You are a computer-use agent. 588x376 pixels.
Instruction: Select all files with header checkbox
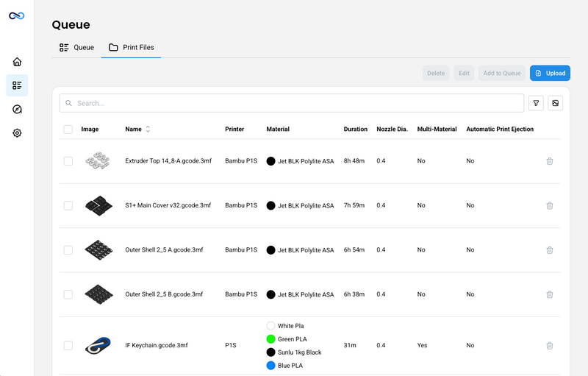(68, 130)
